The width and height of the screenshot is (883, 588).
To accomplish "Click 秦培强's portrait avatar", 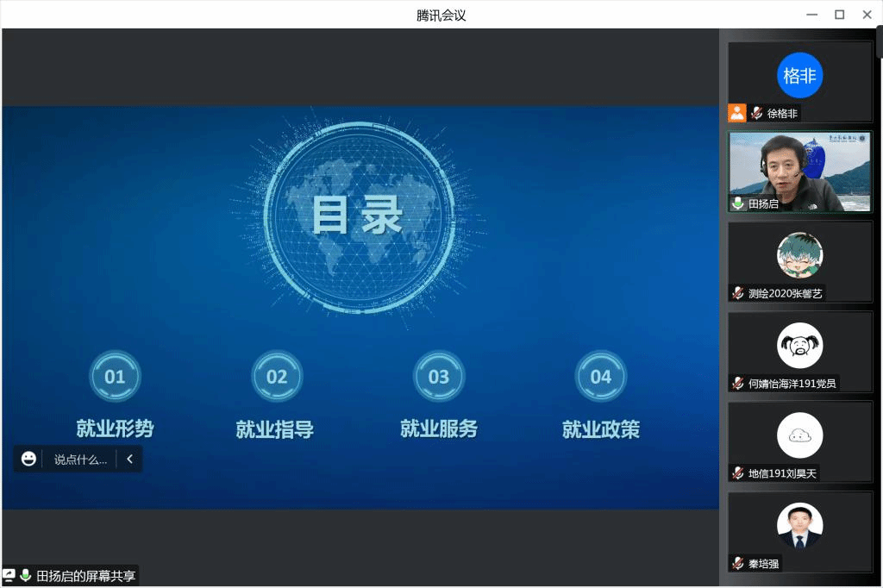I will 799,525.
